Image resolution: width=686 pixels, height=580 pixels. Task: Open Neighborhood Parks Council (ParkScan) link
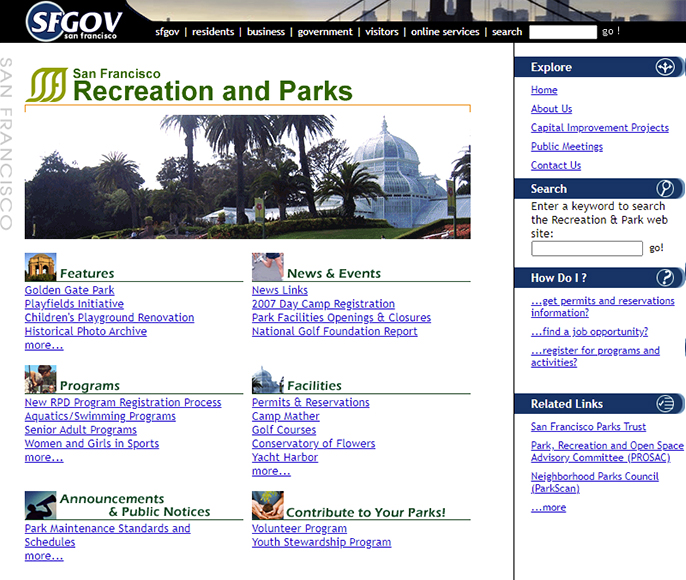pos(595,482)
